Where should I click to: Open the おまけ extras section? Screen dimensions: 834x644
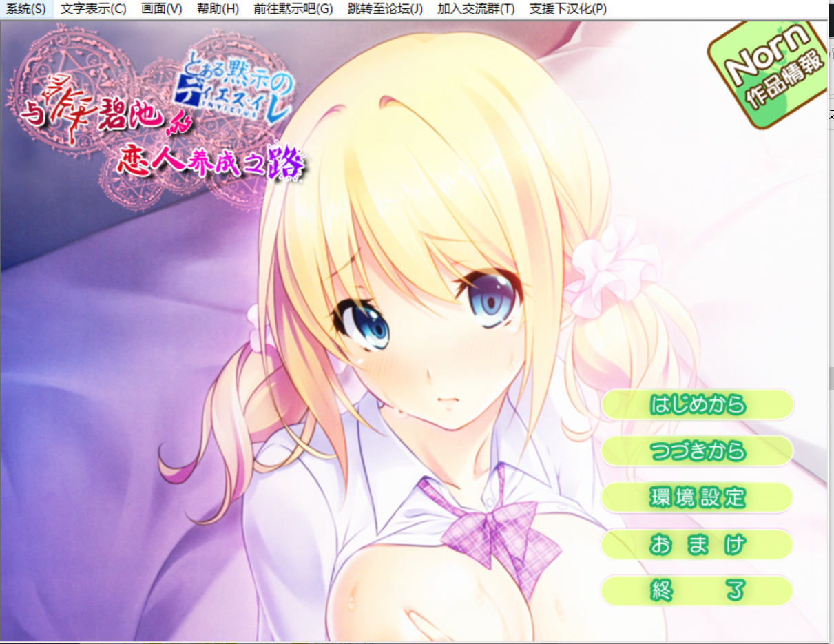coord(697,544)
